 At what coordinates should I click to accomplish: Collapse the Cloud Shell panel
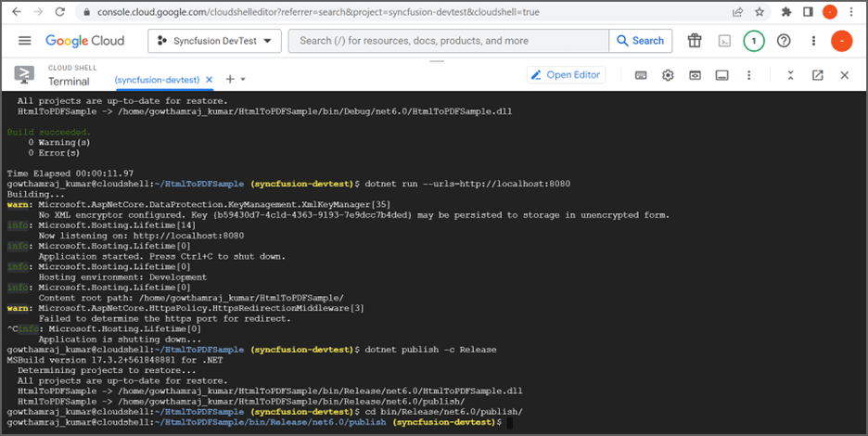tap(790, 75)
